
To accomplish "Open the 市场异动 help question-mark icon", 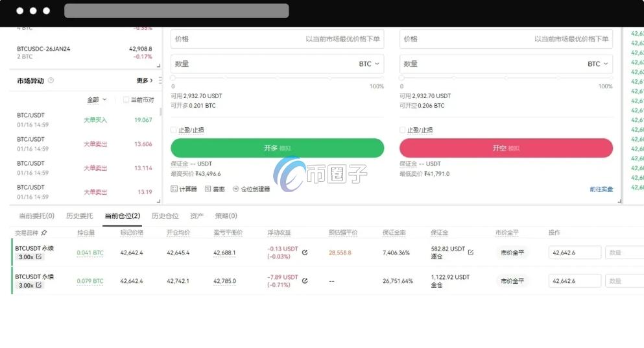I will tap(51, 81).
